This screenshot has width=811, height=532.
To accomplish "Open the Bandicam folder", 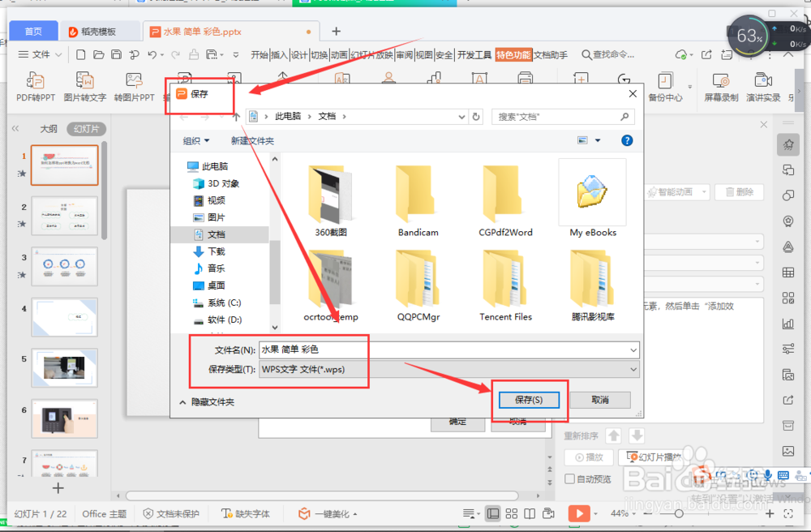I will click(418, 200).
